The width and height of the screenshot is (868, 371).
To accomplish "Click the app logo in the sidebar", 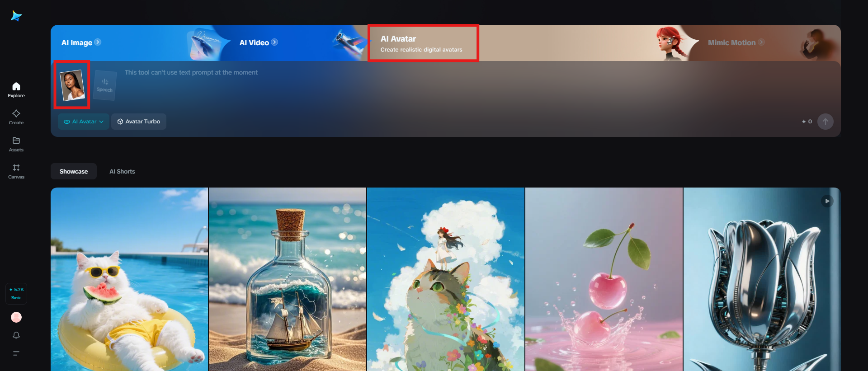I will 16,16.
